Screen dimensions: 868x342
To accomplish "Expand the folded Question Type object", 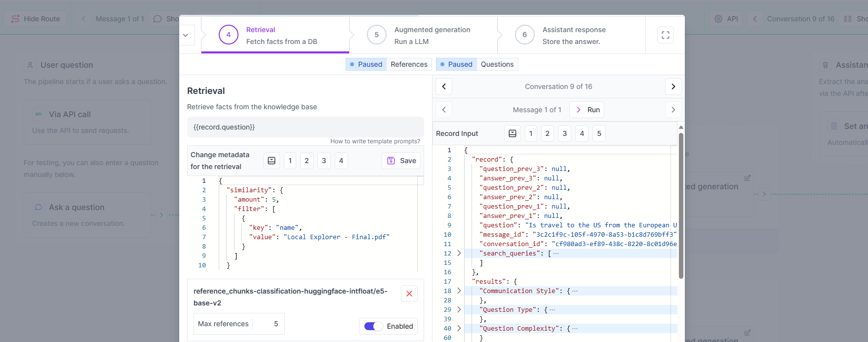I will pyautogui.click(x=459, y=309).
